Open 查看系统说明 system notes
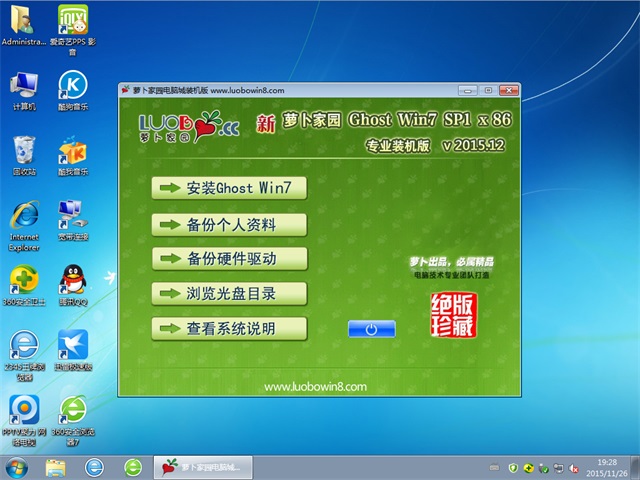The width and height of the screenshot is (640, 480). pyautogui.click(x=229, y=329)
